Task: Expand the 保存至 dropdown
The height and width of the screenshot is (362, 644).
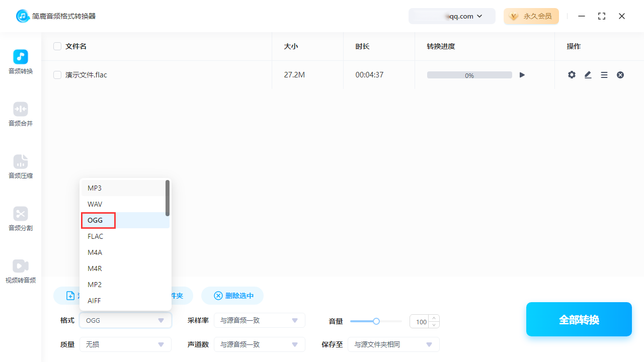Action: click(394, 344)
